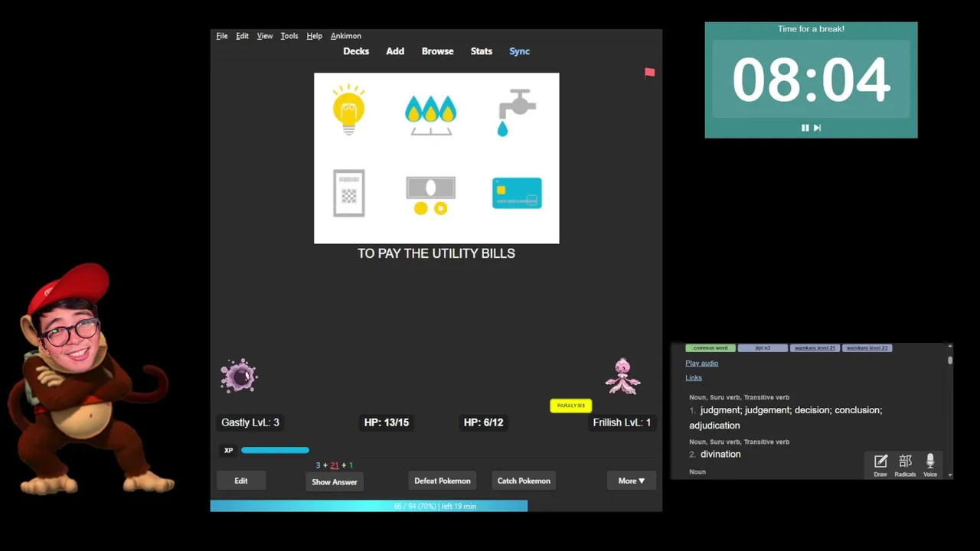This screenshot has height=551, width=980.
Task: Click the 08:04 timer display
Action: pos(811,80)
